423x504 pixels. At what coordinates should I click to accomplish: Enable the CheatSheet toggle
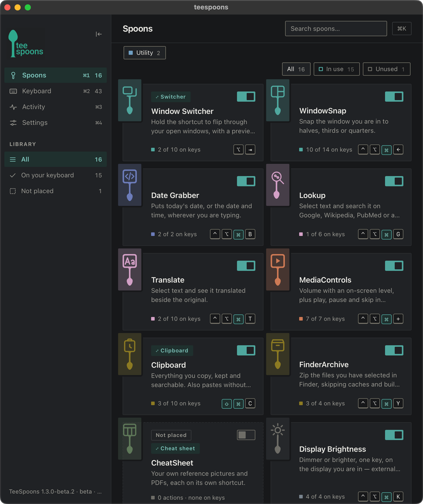[x=246, y=435]
